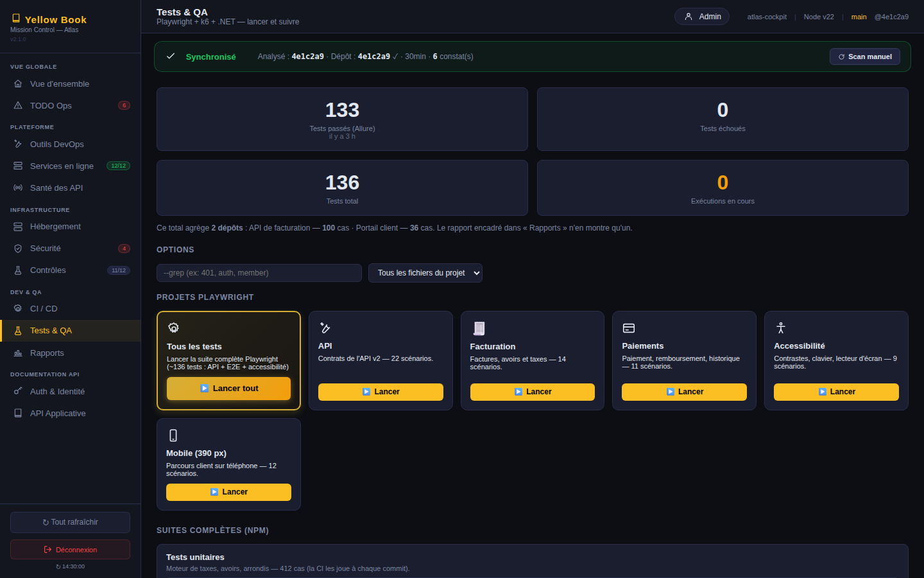Focus the --grep filter input field
This screenshot has height=578, width=924.
tap(259, 273)
